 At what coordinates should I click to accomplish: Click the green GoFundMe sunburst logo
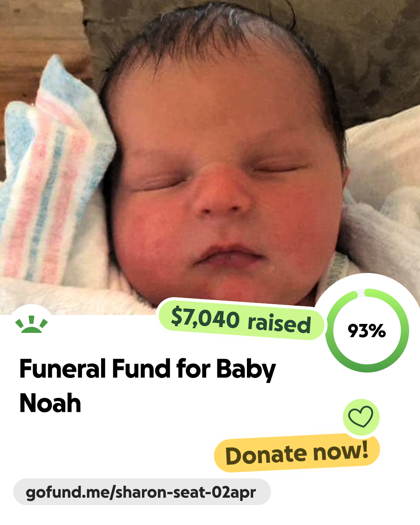pyautogui.click(x=31, y=325)
